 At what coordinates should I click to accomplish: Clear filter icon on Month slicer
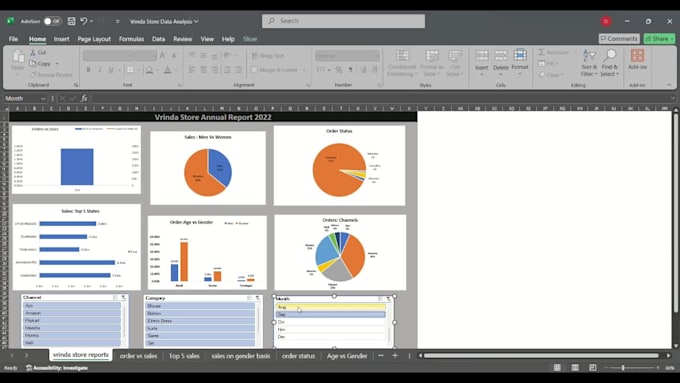point(389,299)
